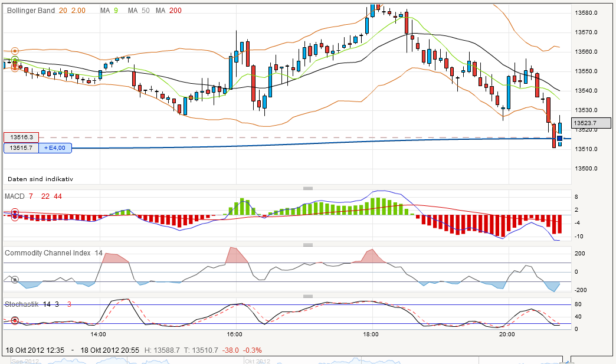This screenshot has height=364, width=616.
Task: Click the MACD panel's circular indicator handle
Action: pyautogui.click(x=15, y=215)
